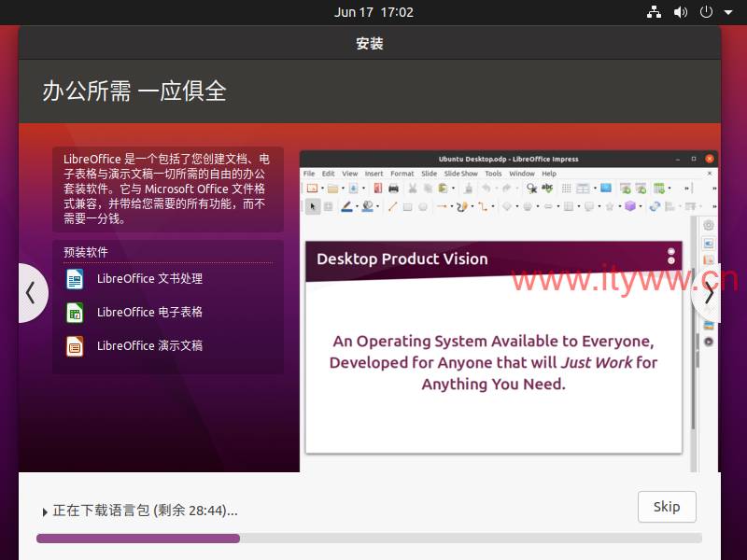Click the abc Spelling check icon
Image resolution: width=747 pixels, height=560 pixels.
click(x=547, y=189)
